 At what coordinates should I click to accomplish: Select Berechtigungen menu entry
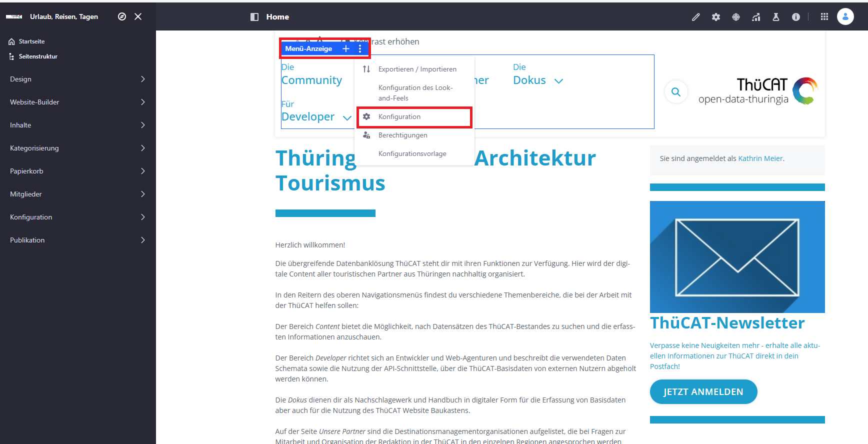click(414, 135)
